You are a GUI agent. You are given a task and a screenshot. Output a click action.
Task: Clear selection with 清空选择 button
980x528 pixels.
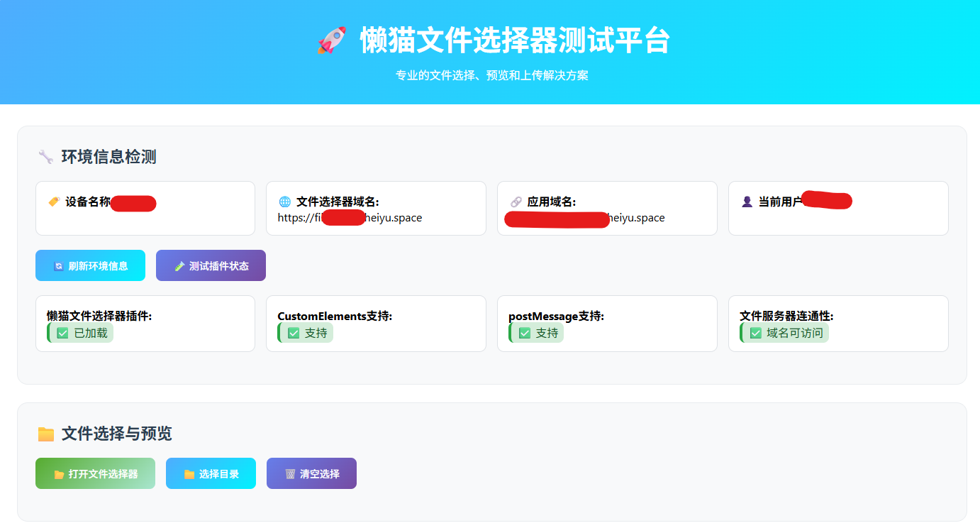(x=311, y=473)
